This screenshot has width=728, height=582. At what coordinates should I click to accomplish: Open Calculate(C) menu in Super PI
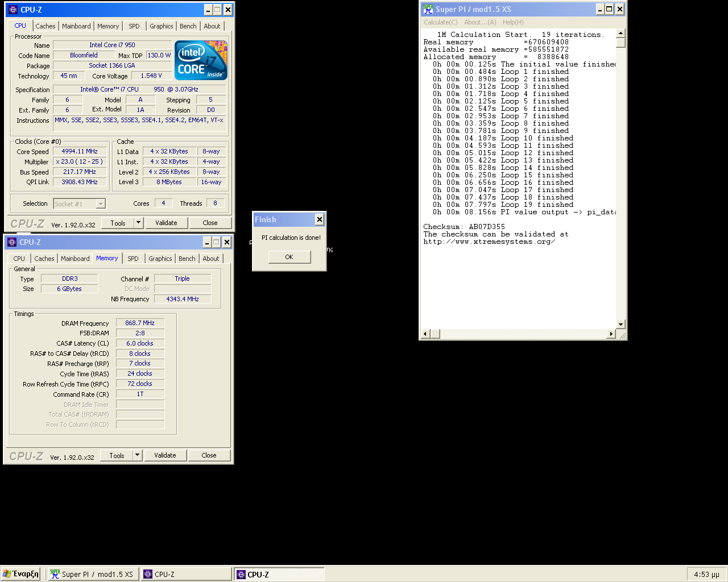click(x=440, y=22)
